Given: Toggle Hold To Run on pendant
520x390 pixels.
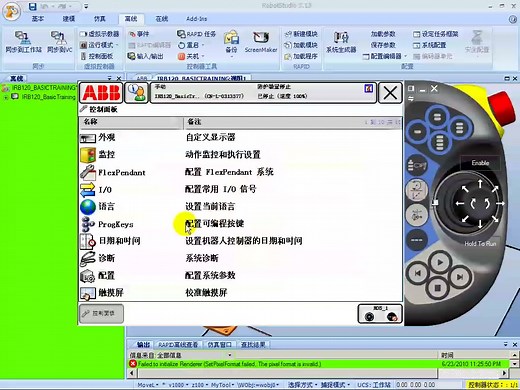Looking at the screenshot, I should coord(480,244).
